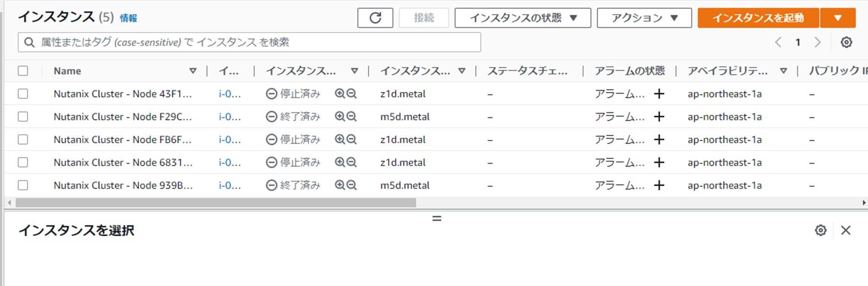Click the ステータスチェック column header
The height and width of the screenshot is (286, 868).
click(x=527, y=71)
